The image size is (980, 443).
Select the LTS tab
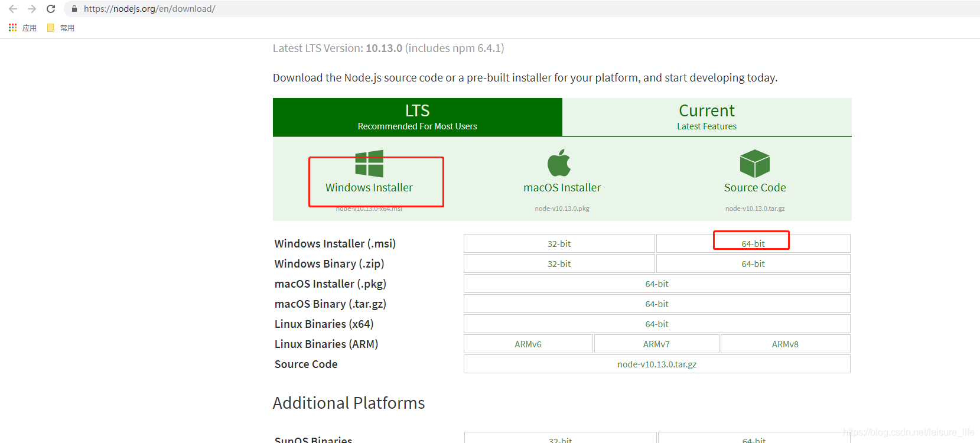[x=418, y=117]
